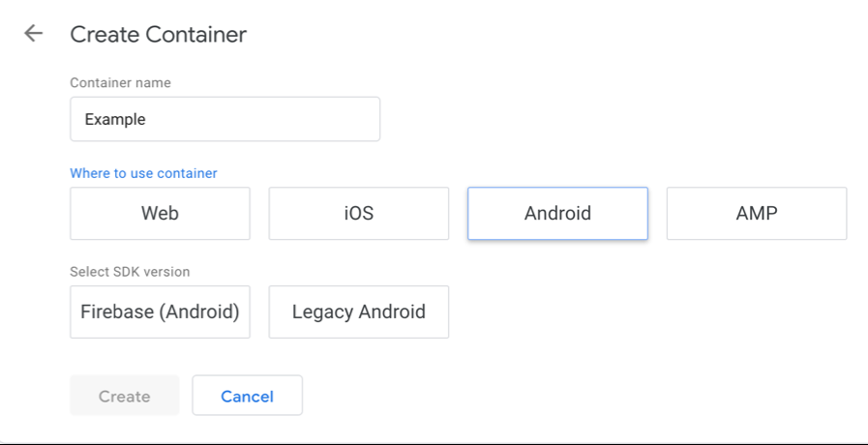868x445 pixels.
Task: Click the Create Container page title
Action: coord(158,35)
